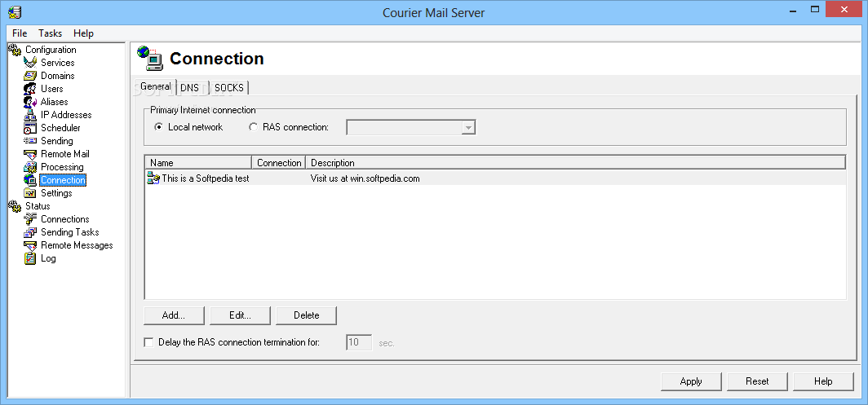
Task: Click the Services tree icon
Action: [30, 63]
